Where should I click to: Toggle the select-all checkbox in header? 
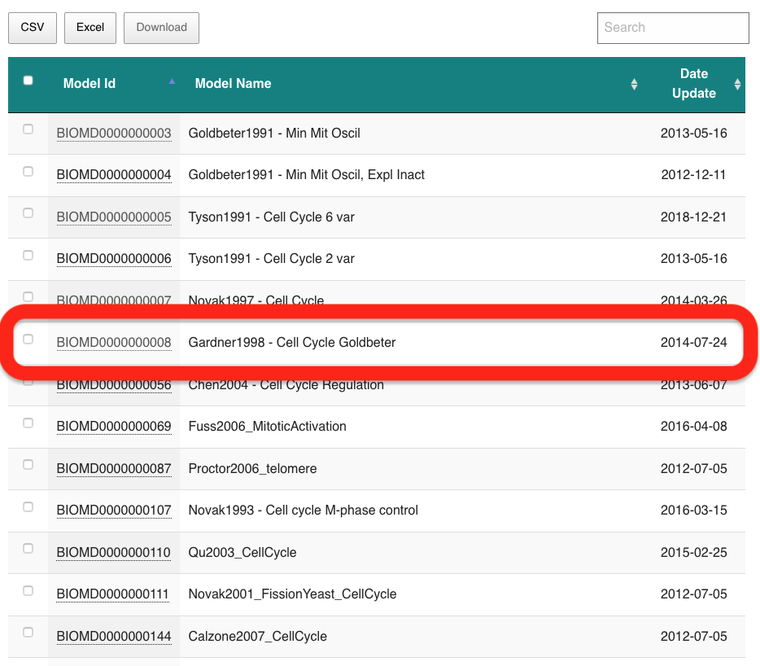tap(28, 80)
